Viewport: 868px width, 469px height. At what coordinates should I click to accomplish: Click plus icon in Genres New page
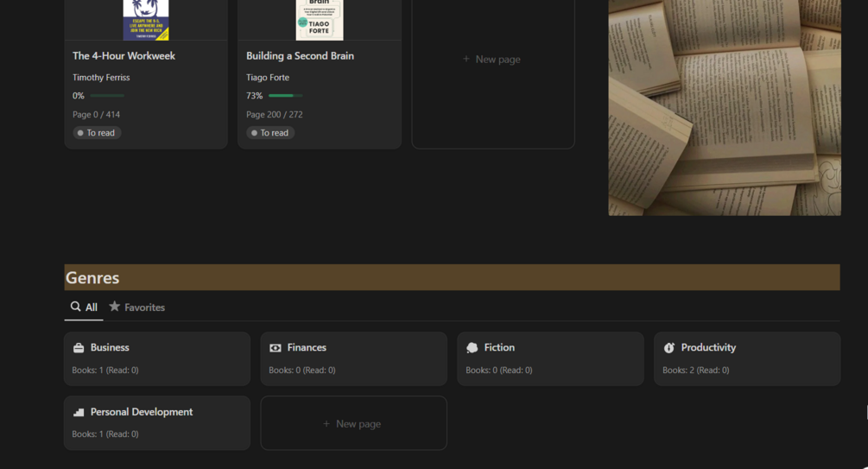326,423
